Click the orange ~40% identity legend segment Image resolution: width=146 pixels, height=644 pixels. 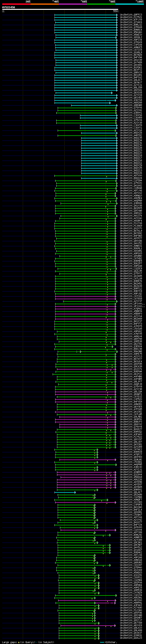pyautogui.click(x=45, y=4)
